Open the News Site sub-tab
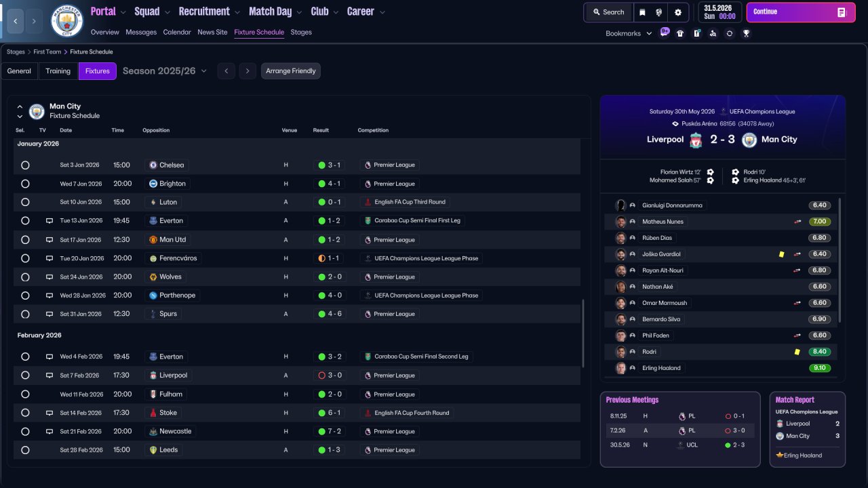 (212, 32)
